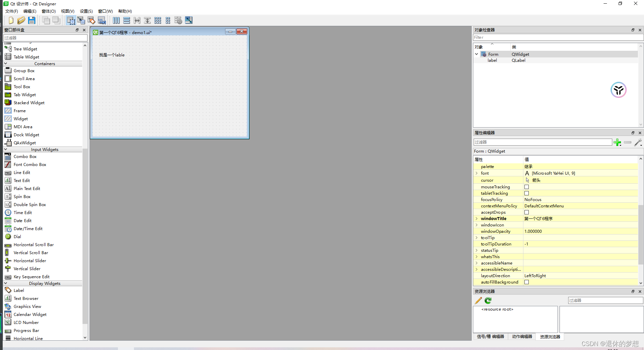
Task: Select the label QLabel in object inspector
Action: click(x=492, y=60)
